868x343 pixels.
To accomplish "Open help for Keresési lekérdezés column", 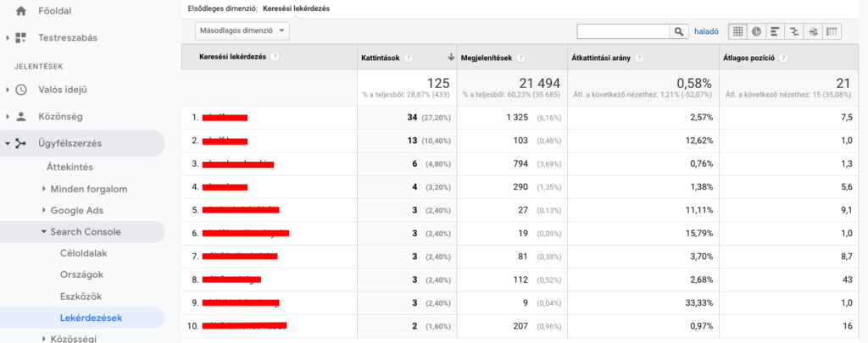I will [275, 57].
